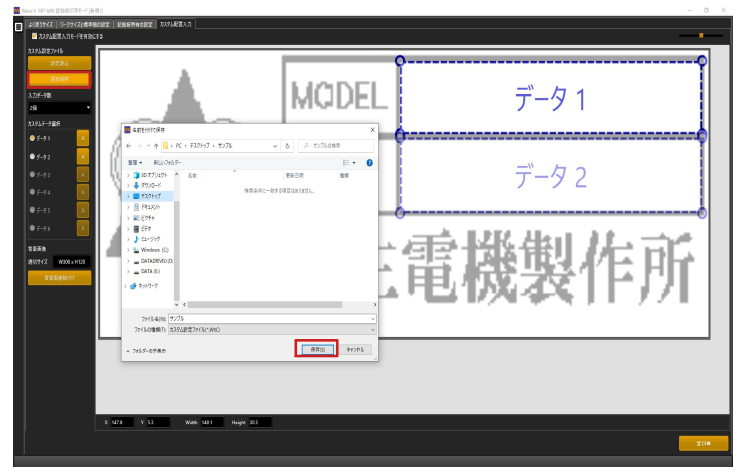Image resolution: width=746 pixels, height=475 pixels.
Task: Expand the デスクトップ tree node
Action: (128, 196)
